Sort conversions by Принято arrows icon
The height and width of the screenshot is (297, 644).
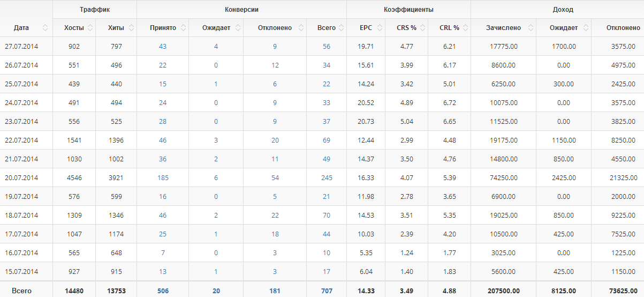(185, 28)
